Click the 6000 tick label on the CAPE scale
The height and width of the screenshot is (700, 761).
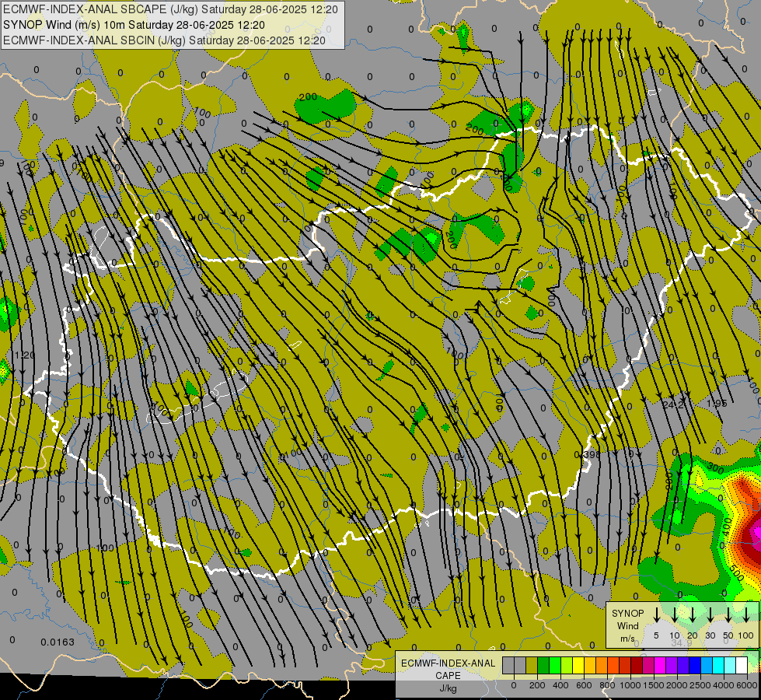pyautogui.click(x=747, y=685)
